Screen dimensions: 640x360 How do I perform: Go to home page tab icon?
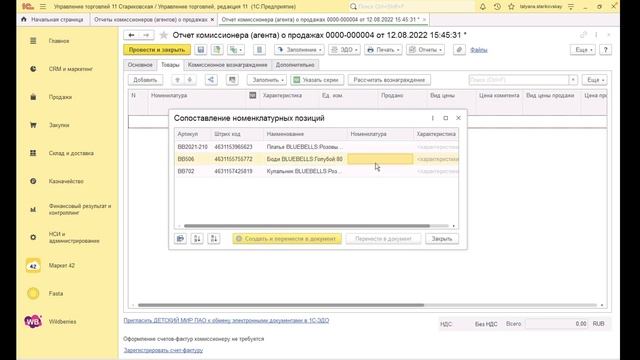24,19
